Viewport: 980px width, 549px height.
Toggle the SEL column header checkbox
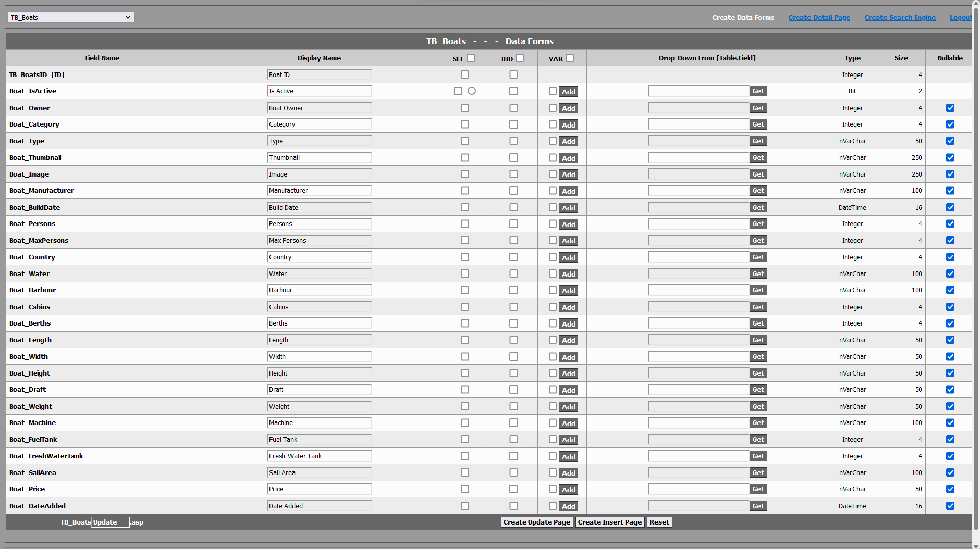click(x=470, y=58)
